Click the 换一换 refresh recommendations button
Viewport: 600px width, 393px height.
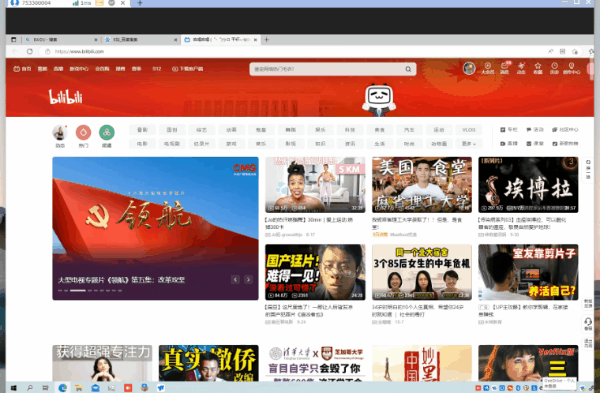coord(588,169)
